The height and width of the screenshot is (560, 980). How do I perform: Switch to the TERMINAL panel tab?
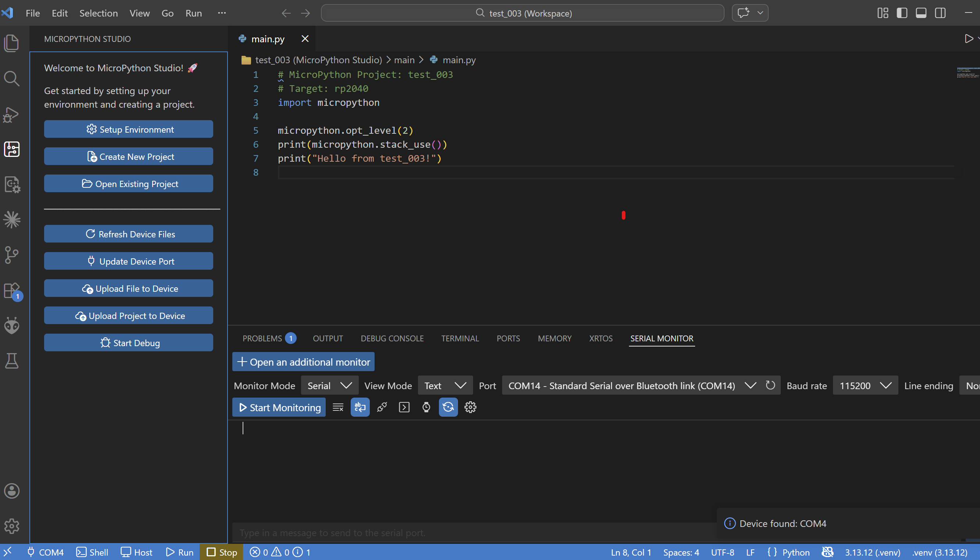[460, 338]
